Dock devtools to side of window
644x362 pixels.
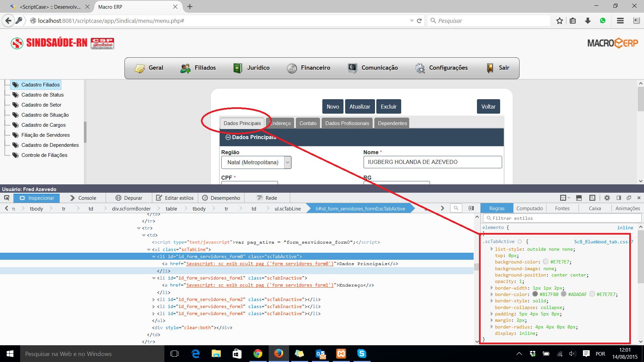pos(619,198)
